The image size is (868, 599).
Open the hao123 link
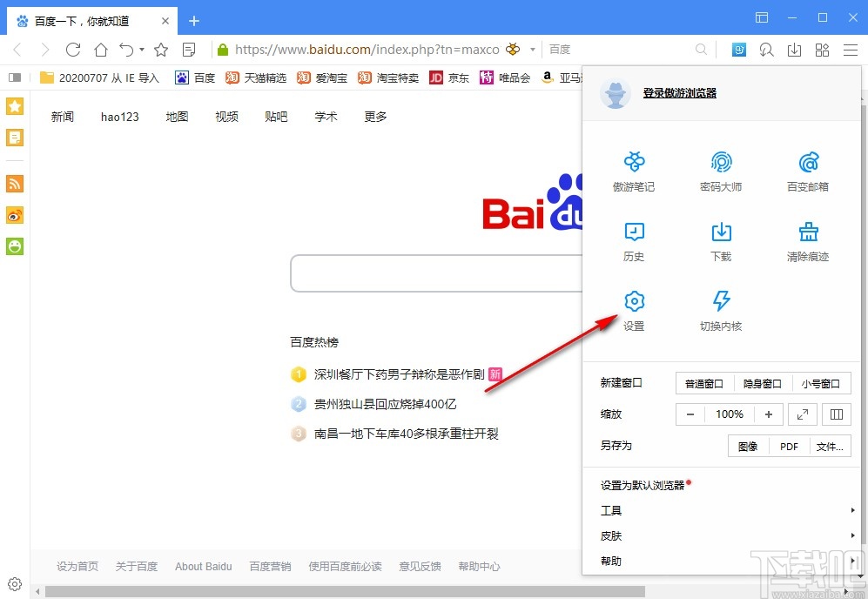(119, 117)
